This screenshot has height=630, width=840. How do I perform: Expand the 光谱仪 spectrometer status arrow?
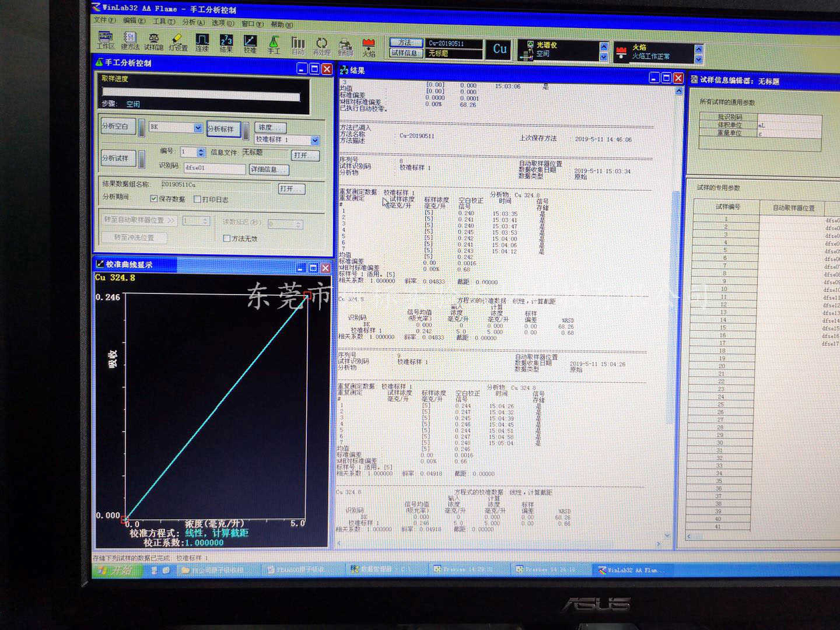tap(604, 56)
